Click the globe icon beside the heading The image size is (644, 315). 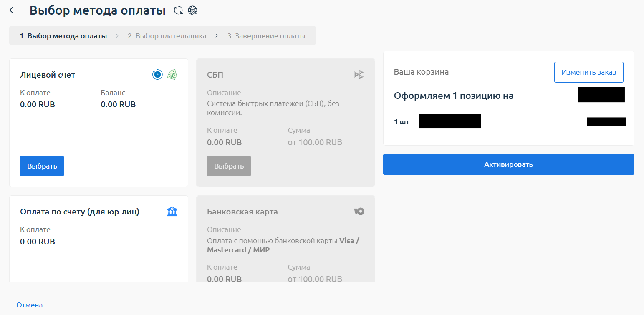[x=192, y=10]
